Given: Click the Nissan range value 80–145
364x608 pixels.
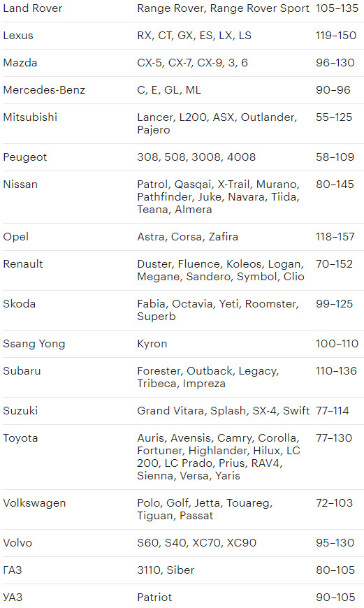Looking at the screenshot, I should tap(335, 184).
